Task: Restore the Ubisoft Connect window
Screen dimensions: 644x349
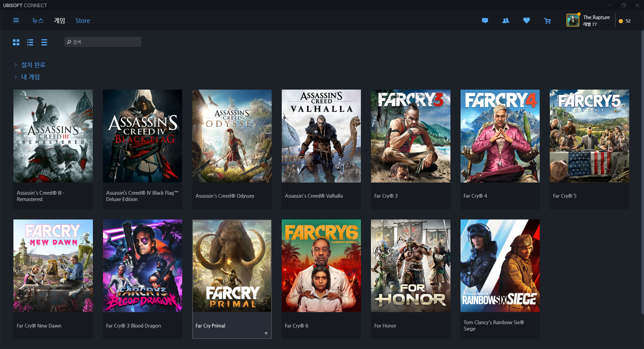Action: 624,5
